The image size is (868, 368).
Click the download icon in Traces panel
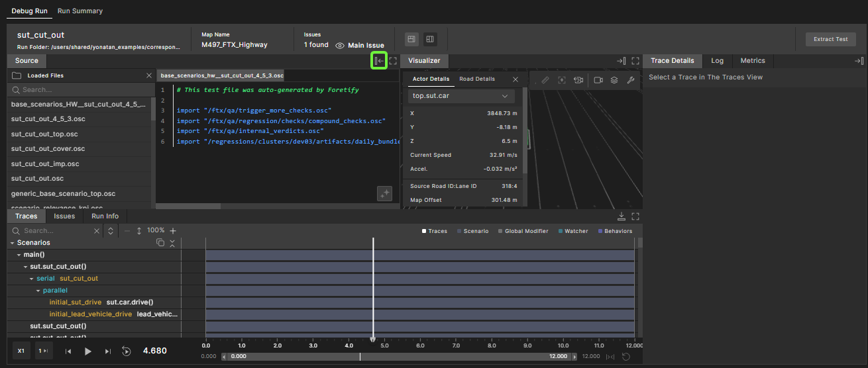click(621, 216)
